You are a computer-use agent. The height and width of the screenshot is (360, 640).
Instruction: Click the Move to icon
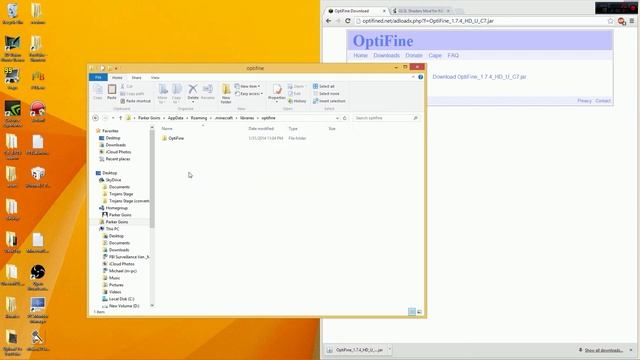tap(162, 93)
